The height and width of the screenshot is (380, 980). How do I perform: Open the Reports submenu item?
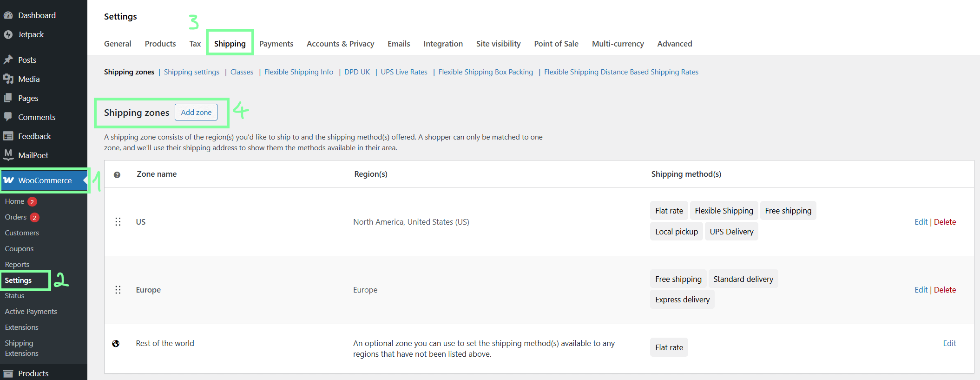17,265
